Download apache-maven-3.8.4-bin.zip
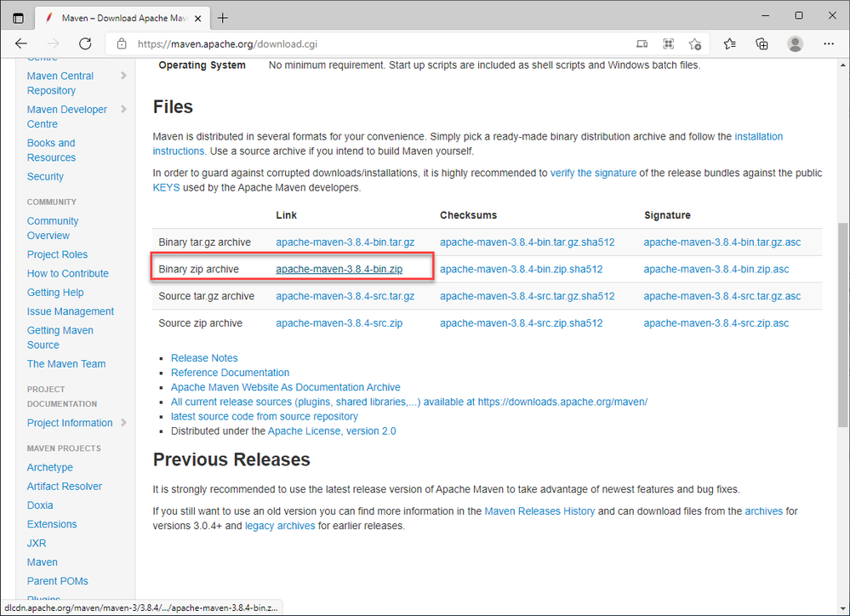Image resolution: width=850 pixels, height=616 pixels. [339, 270]
